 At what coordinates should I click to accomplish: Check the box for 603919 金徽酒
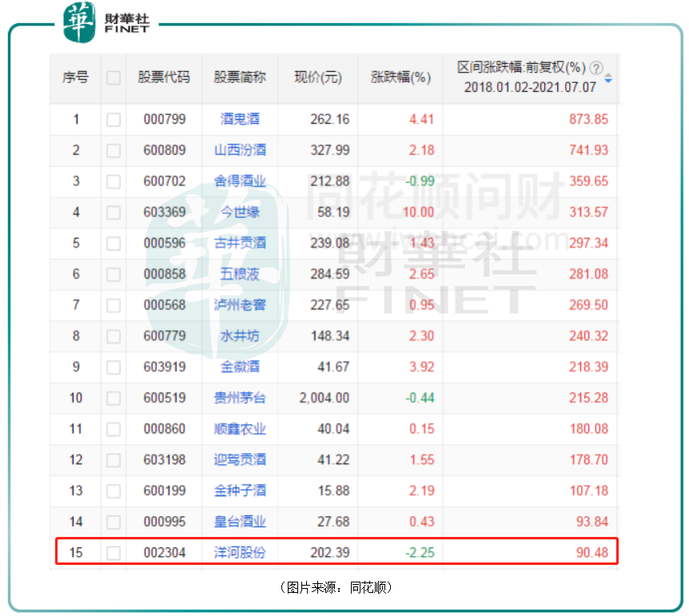[114, 368]
